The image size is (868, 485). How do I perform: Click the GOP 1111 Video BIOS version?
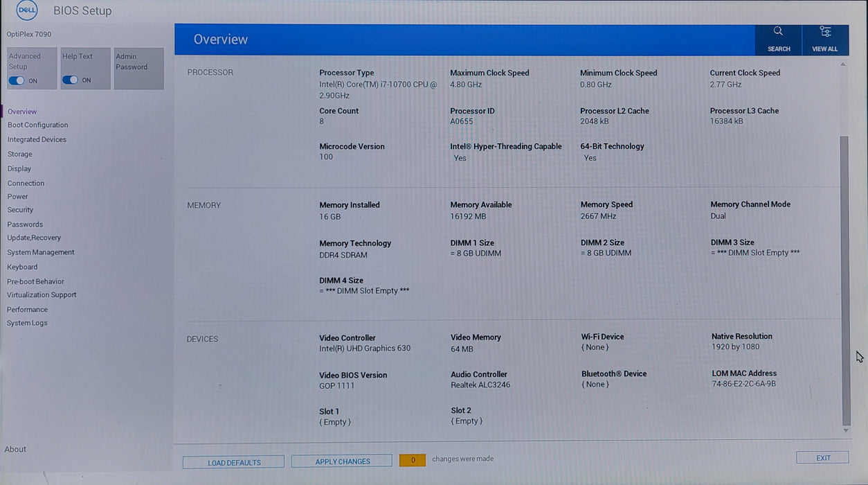[336, 386]
